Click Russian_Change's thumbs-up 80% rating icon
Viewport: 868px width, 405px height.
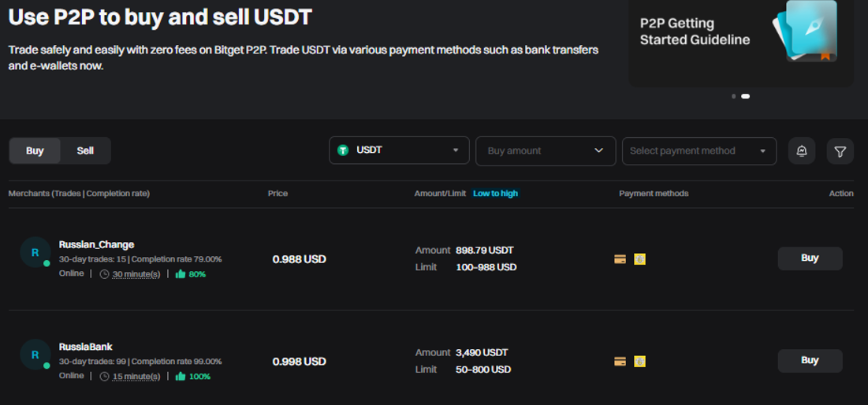(181, 274)
